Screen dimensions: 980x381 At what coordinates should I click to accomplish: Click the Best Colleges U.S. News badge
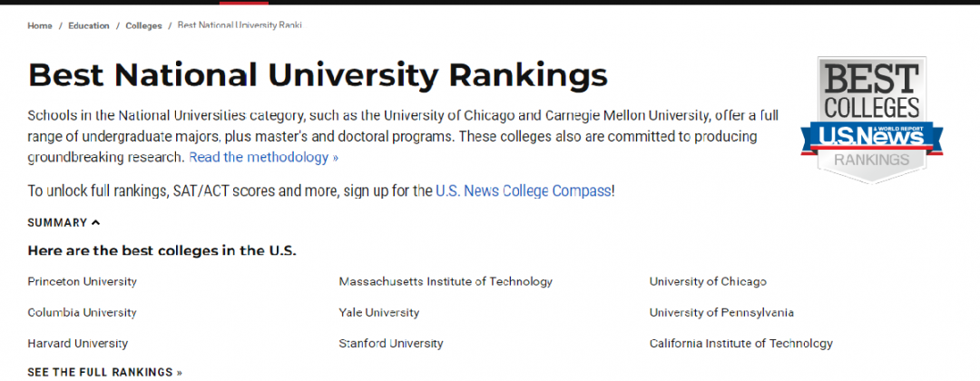[x=872, y=121]
